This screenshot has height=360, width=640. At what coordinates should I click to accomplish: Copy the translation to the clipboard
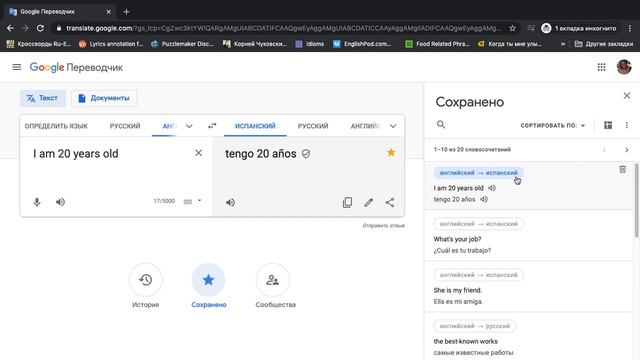tap(347, 202)
